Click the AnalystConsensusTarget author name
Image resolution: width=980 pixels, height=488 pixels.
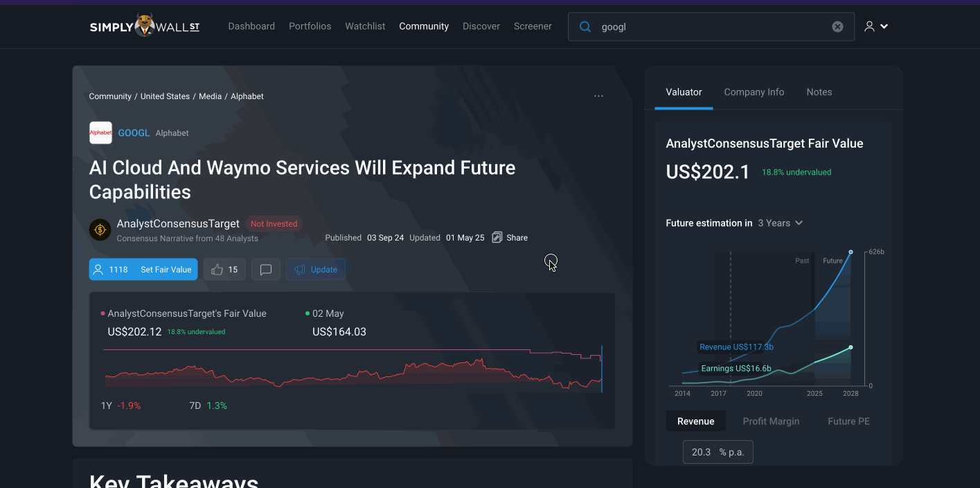click(x=178, y=224)
